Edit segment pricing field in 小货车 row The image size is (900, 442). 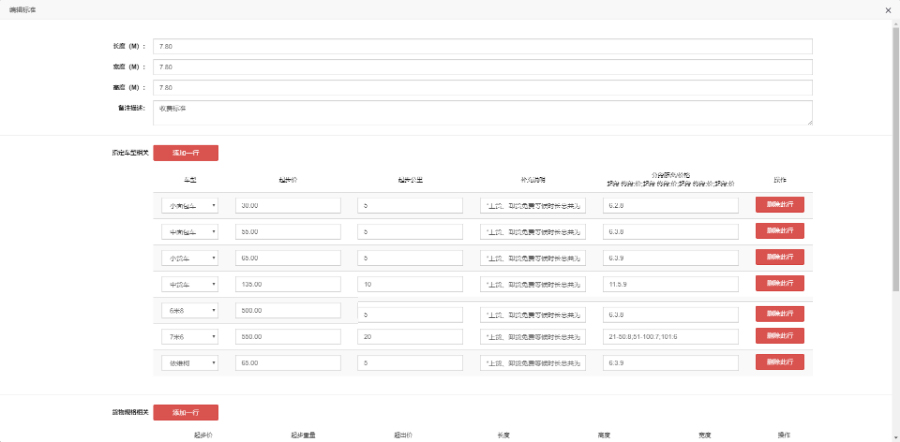coord(670,258)
